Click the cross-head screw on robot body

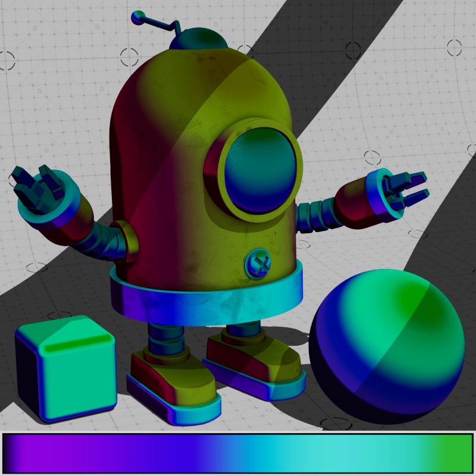258,264
